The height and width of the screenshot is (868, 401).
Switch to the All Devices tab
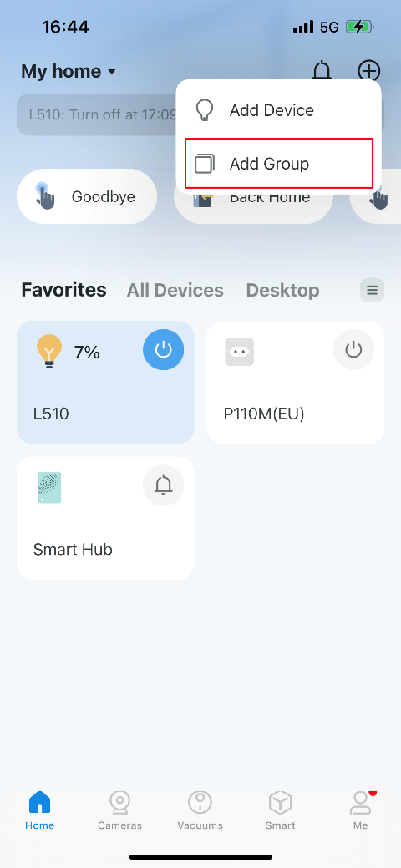pos(175,290)
